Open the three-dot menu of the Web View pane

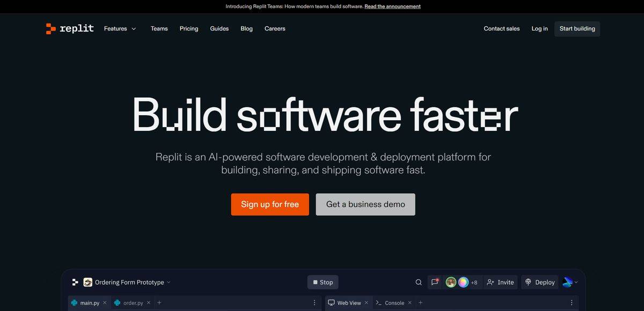[x=572, y=303]
